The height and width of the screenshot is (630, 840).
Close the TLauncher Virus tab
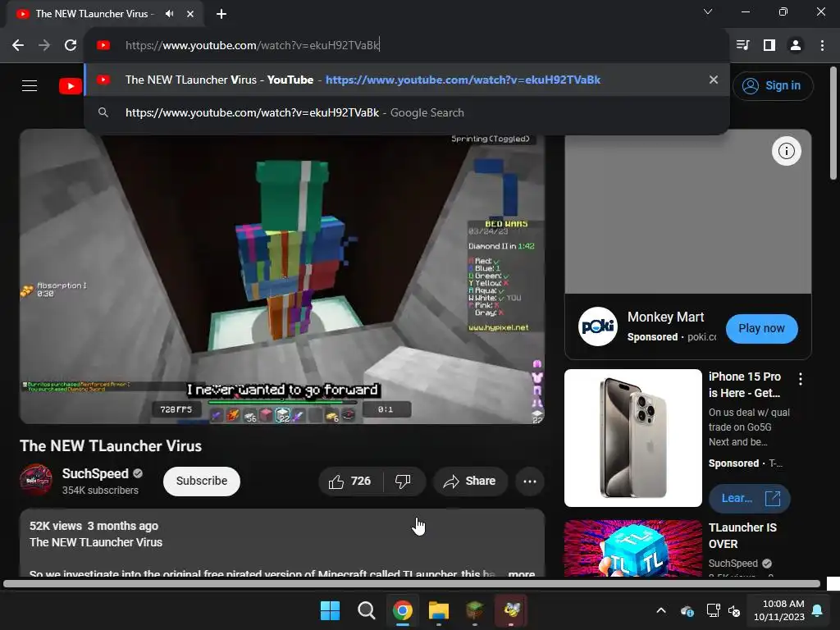click(190, 14)
